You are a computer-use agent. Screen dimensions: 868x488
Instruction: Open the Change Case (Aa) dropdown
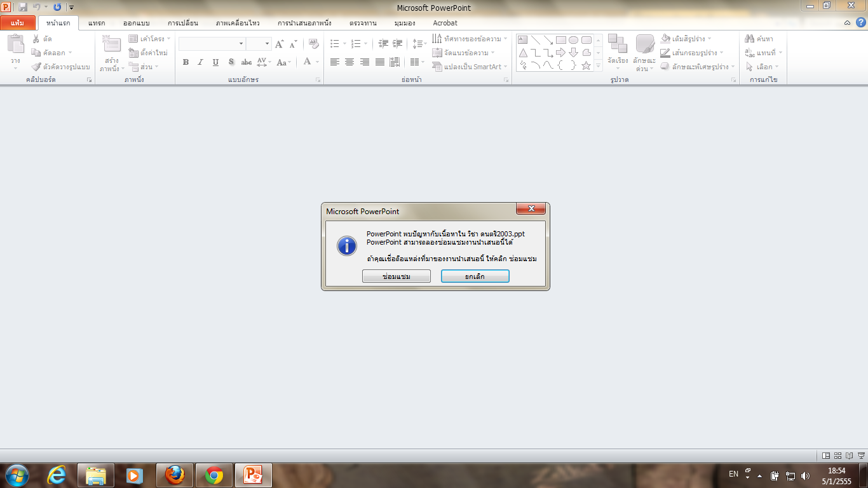click(x=284, y=62)
